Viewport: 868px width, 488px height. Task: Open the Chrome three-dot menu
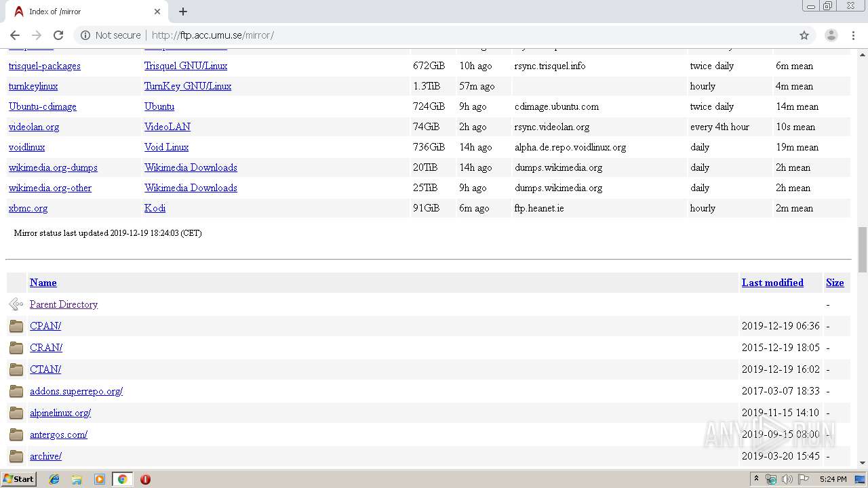[x=854, y=35]
